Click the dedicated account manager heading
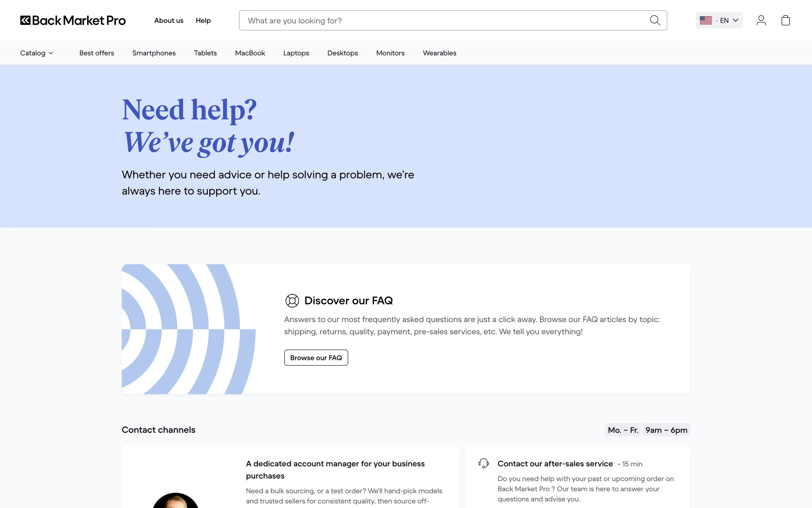The width and height of the screenshot is (812, 508). click(x=335, y=470)
